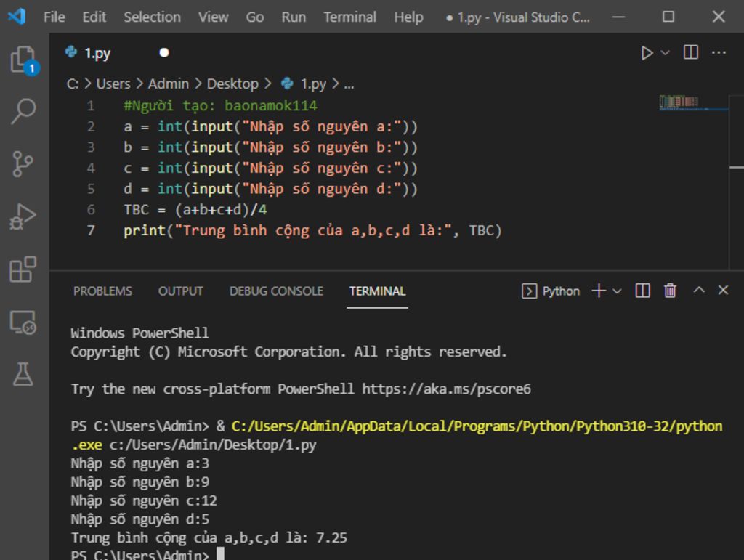Open the Explorer view in activity bar
744x560 pixels.
(x=23, y=60)
